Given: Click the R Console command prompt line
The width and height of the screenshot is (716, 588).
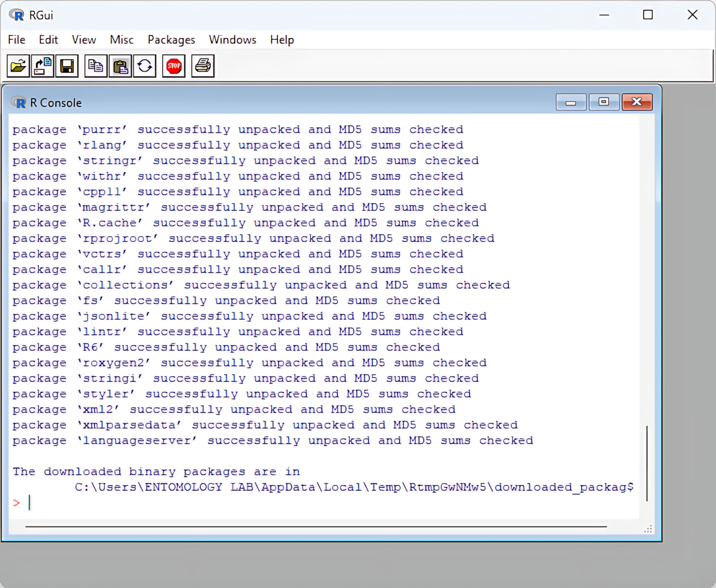Looking at the screenshot, I should point(291,503).
